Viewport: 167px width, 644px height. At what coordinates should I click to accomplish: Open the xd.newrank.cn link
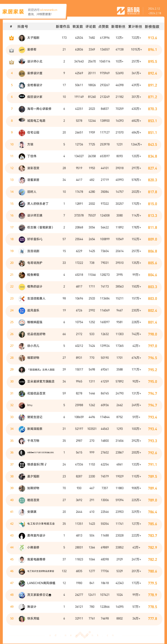(x=49, y=10)
